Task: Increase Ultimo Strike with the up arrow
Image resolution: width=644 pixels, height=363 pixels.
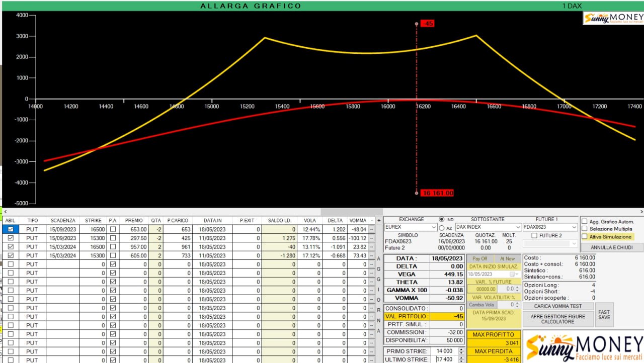Action: click(x=462, y=357)
